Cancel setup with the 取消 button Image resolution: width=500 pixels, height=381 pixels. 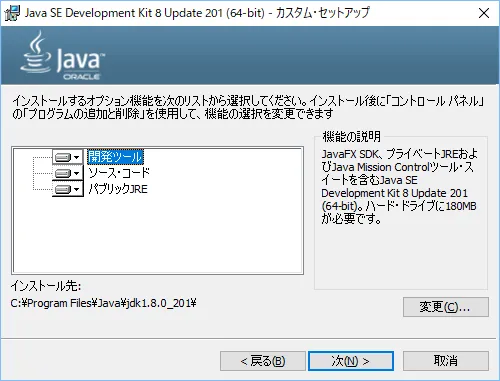pyautogui.click(x=446, y=361)
